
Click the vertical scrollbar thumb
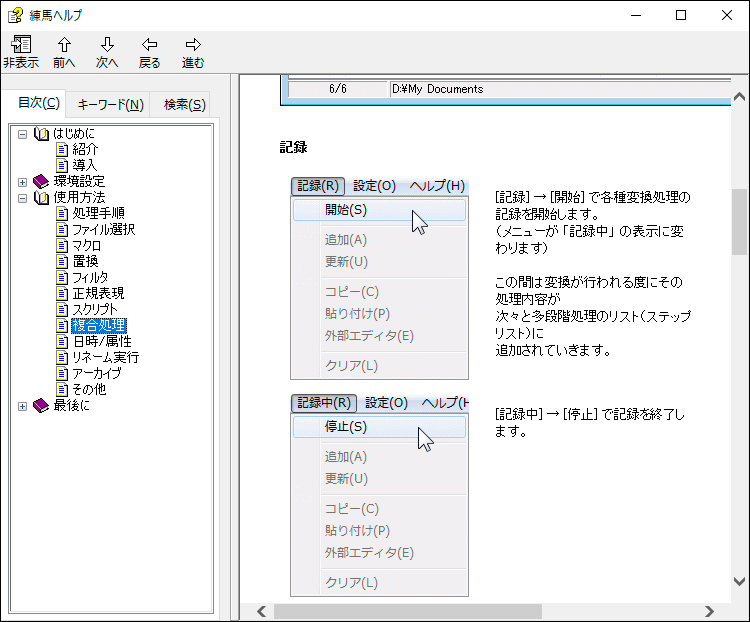[739, 222]
